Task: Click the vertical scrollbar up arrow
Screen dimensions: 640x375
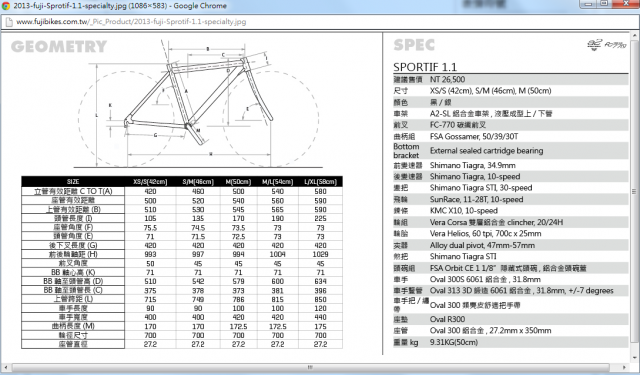Action: coord(635,36)
